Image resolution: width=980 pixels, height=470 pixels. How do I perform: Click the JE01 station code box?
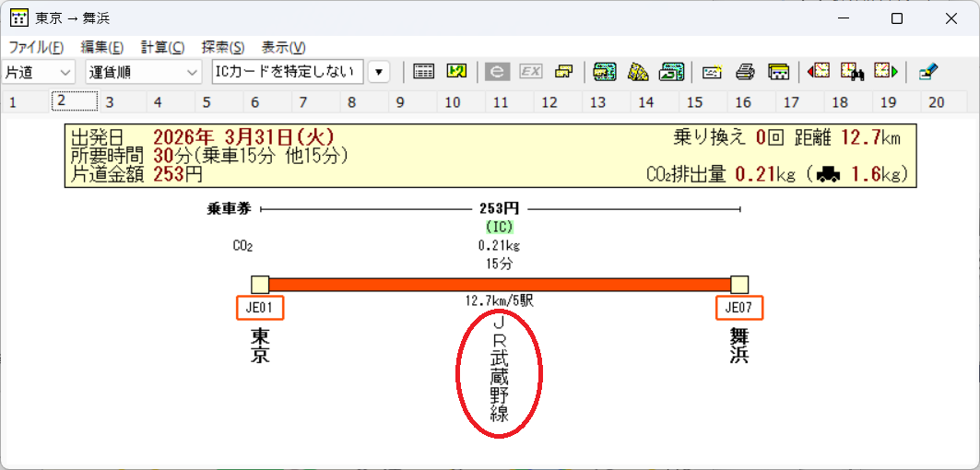260,308
